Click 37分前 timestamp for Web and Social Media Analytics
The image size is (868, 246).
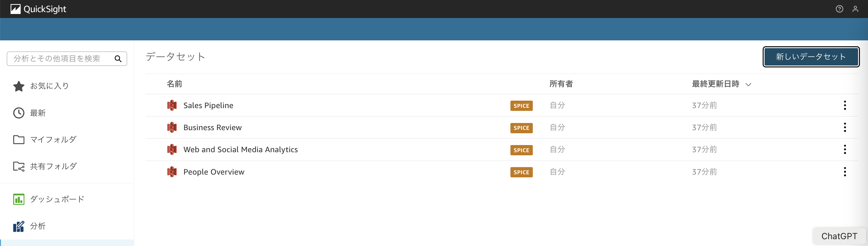704,150
